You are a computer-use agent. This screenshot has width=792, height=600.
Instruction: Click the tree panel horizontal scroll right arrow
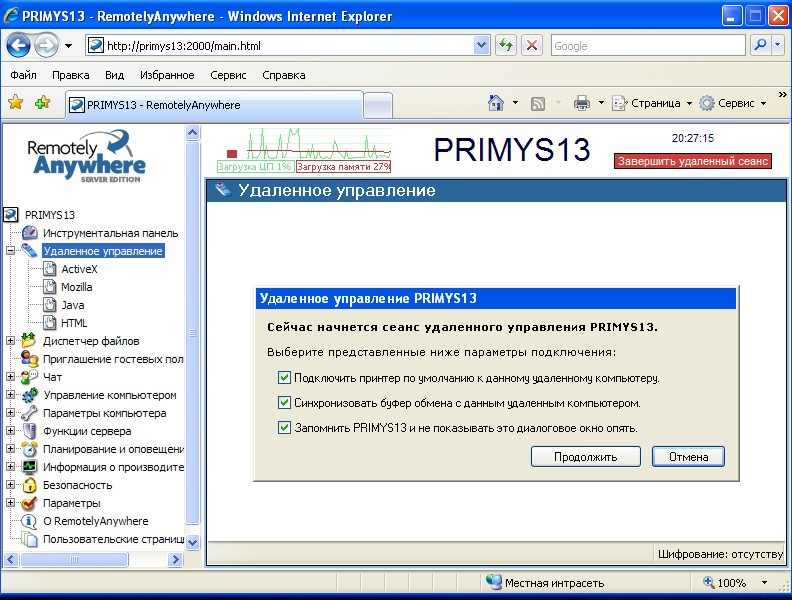(175, 559)
